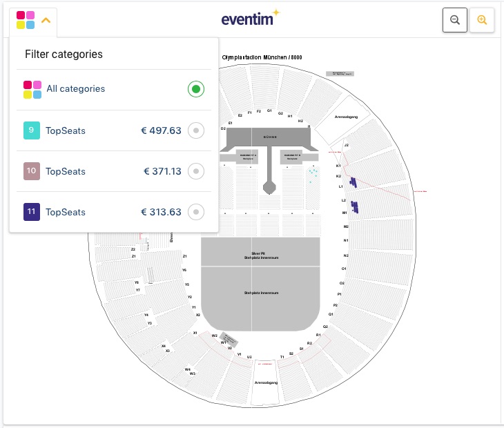Select the All categories radio button
The height and width of the screenshot is (428, 504).
(x=196, y=89)
